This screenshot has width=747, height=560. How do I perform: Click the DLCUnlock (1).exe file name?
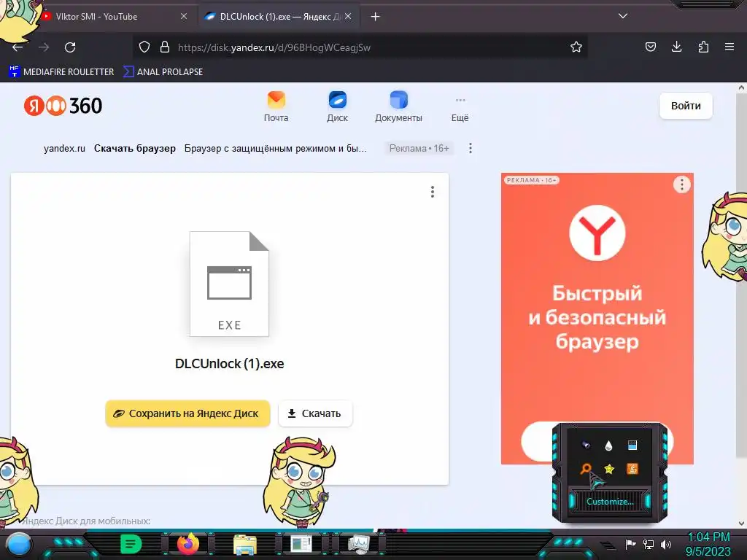[x=230, y=364]
